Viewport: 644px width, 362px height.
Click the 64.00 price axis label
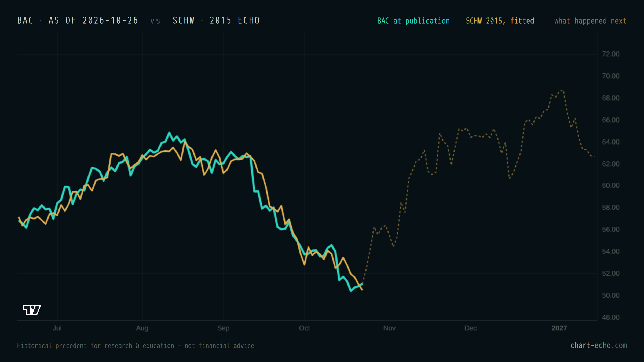(x=611, y=142)
